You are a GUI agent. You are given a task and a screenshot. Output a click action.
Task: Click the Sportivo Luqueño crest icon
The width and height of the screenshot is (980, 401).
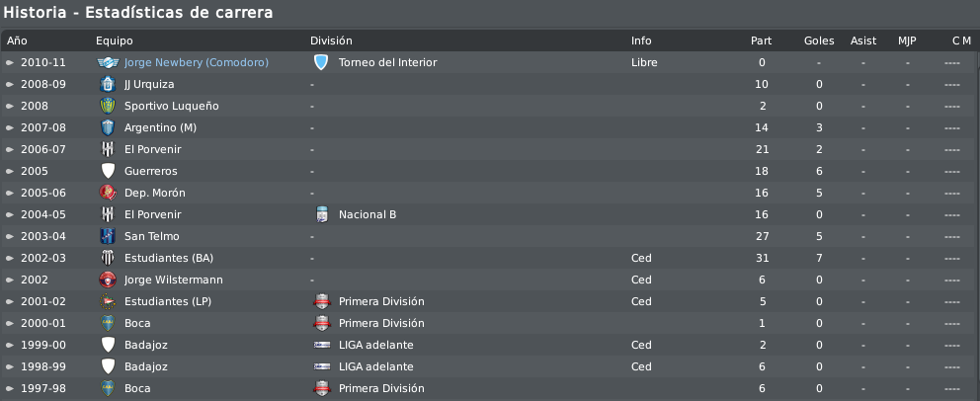(108, 107)
